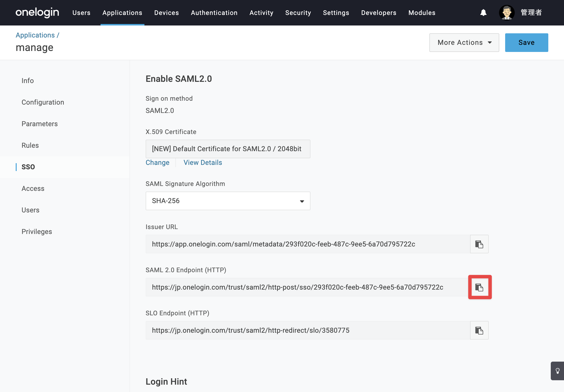Click the administrator profile avatar
The image size is (564, 392).
[x=507, y=12]
